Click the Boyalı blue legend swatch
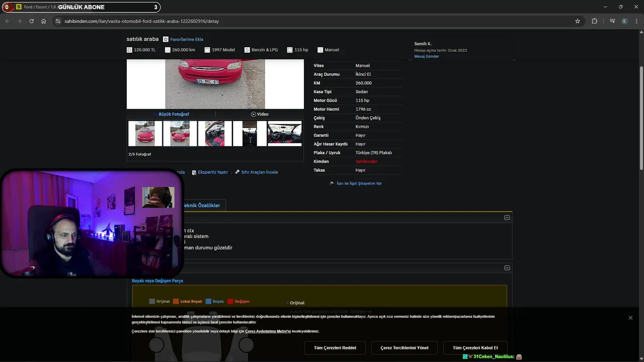The width and height of the screenshot is (644, 362). pyautogui.click(x=208, y=301)
